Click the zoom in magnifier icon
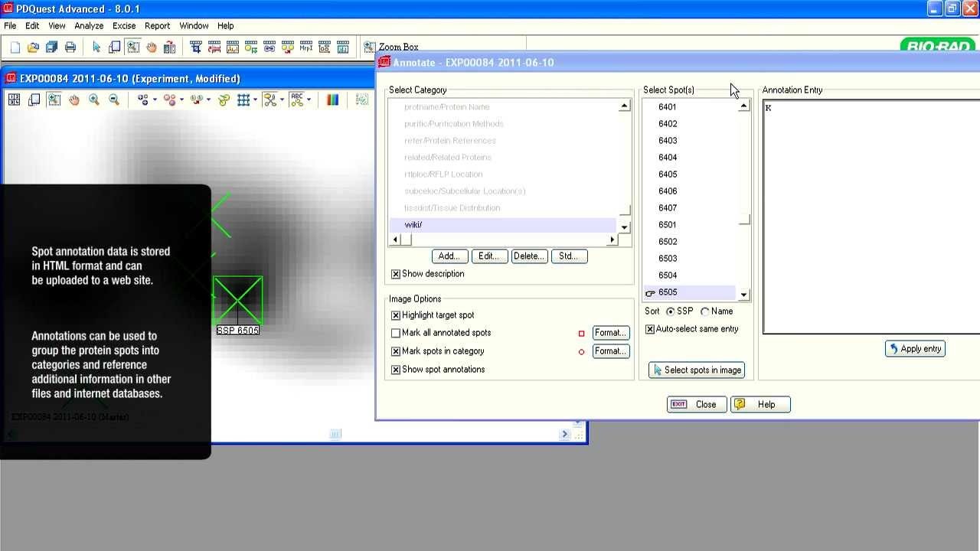This screenshot has height=551, width=980. tap(94, 99)
